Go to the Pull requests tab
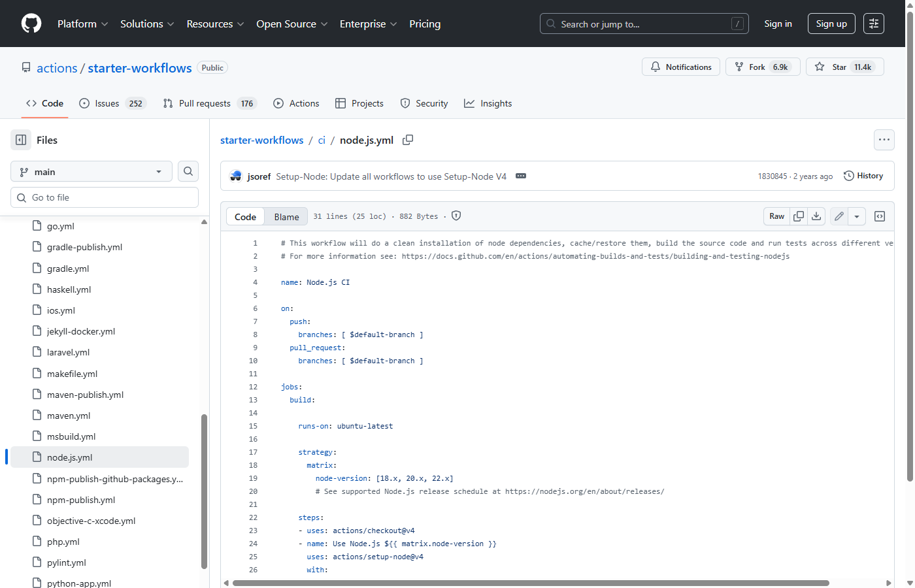915x588 pixels. click(x=204, y=103)
